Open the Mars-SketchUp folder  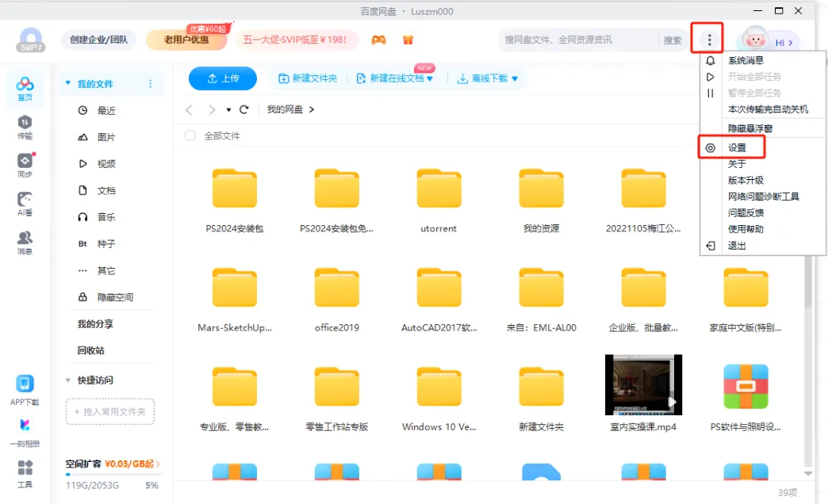(x=235, y=300)
